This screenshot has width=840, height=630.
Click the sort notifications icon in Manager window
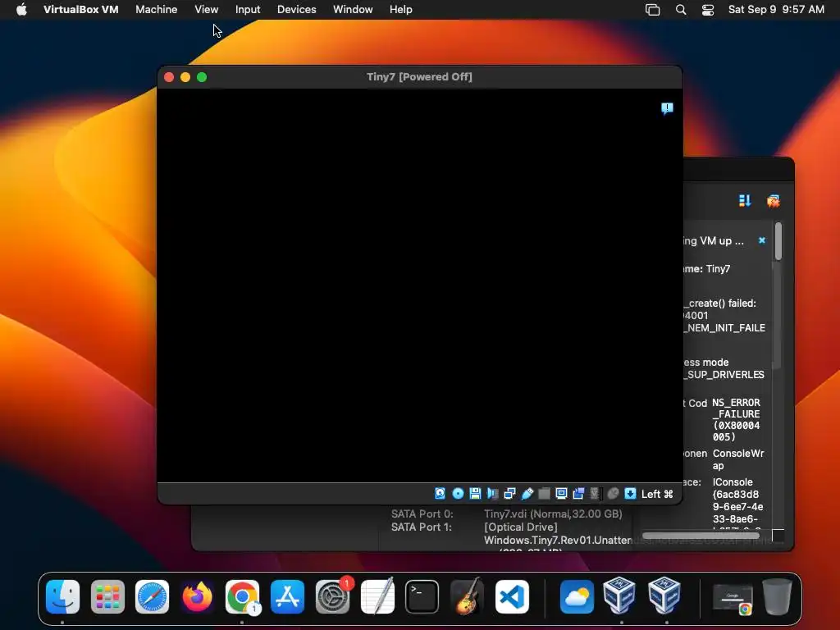[745, 200]
